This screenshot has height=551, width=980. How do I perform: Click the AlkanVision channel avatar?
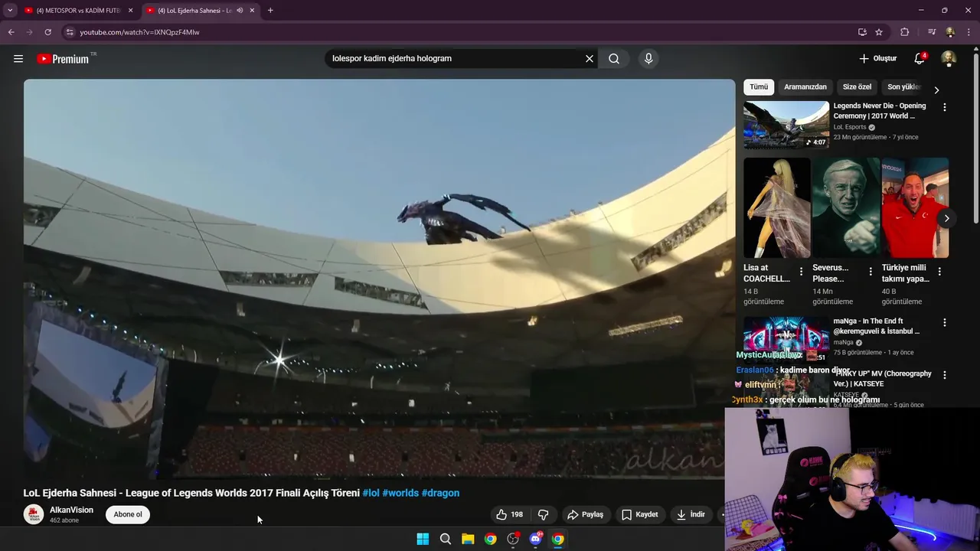tap(34, 514)
